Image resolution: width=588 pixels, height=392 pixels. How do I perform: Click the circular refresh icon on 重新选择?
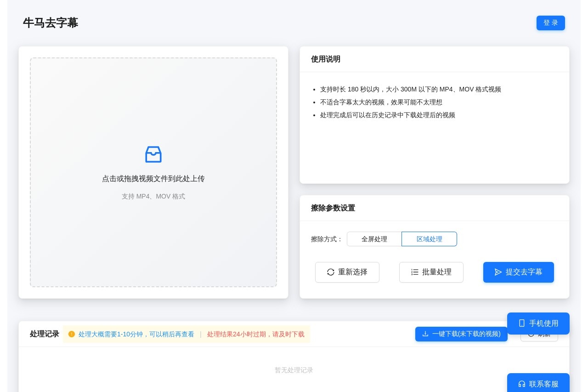pos(331,272)
